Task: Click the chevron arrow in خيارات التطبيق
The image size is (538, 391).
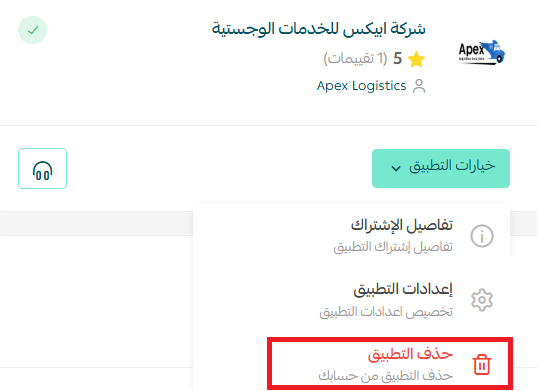Action: coord(396,168)
